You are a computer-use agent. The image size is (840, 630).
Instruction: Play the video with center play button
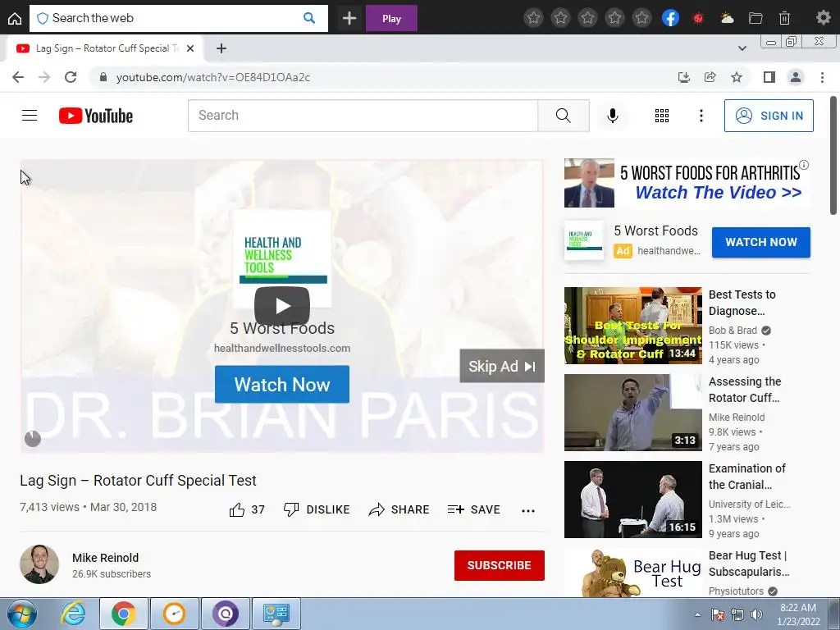pos(282,305)
